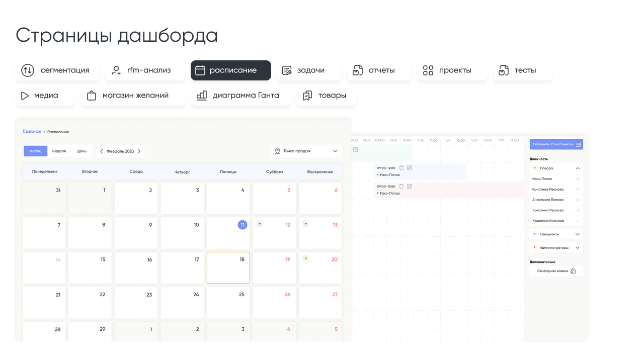Click the задачи checklist icon
Image resolution: width=644 pixels, height=362 pixels.
287,70
